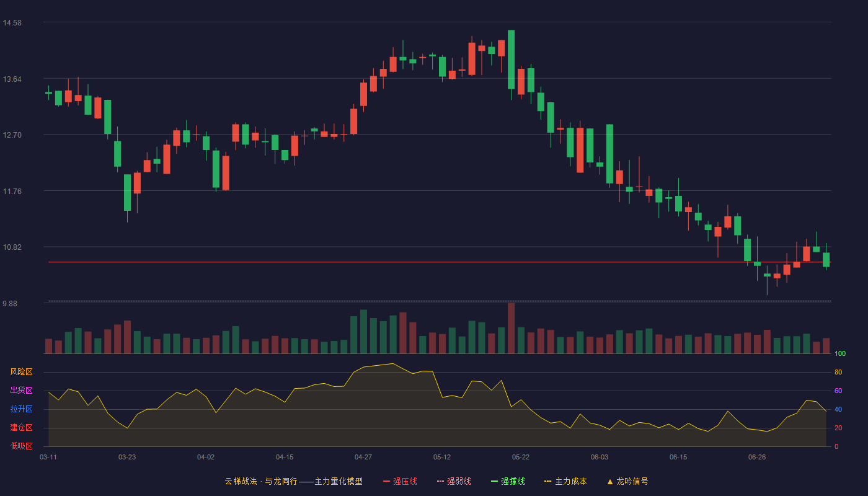Select the 风险区 zone label
Screen dimensions: 868x496
click(x=21, y=372)
